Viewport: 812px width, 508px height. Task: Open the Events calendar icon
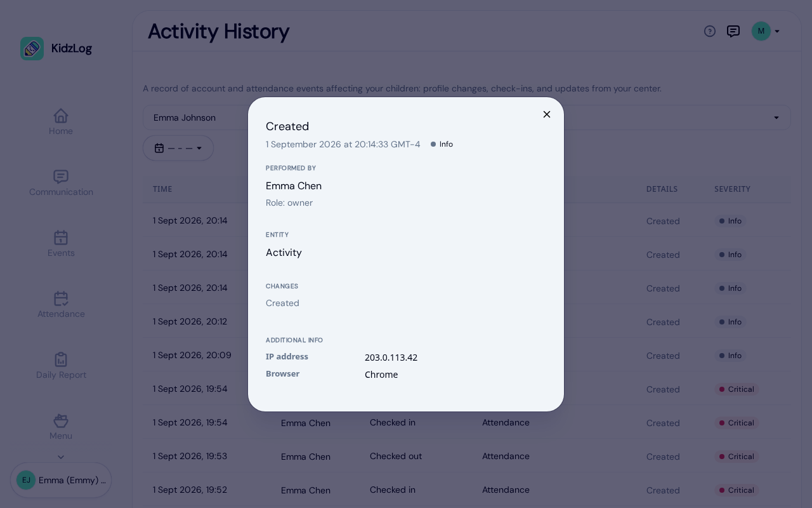click(61, 237)
